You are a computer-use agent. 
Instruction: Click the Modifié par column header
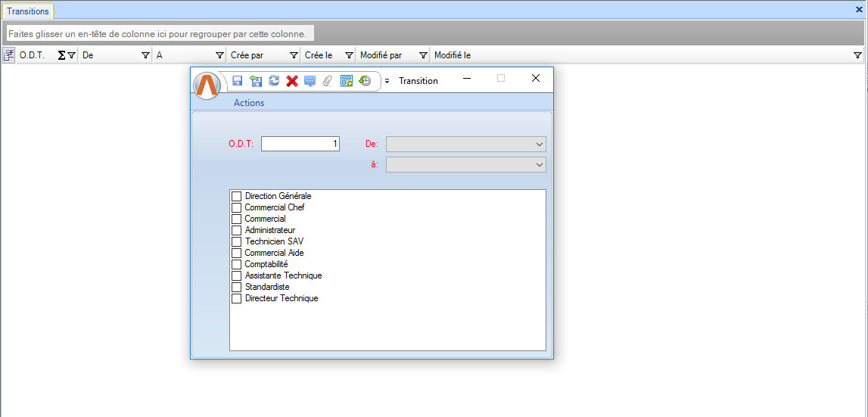[381, 55]
